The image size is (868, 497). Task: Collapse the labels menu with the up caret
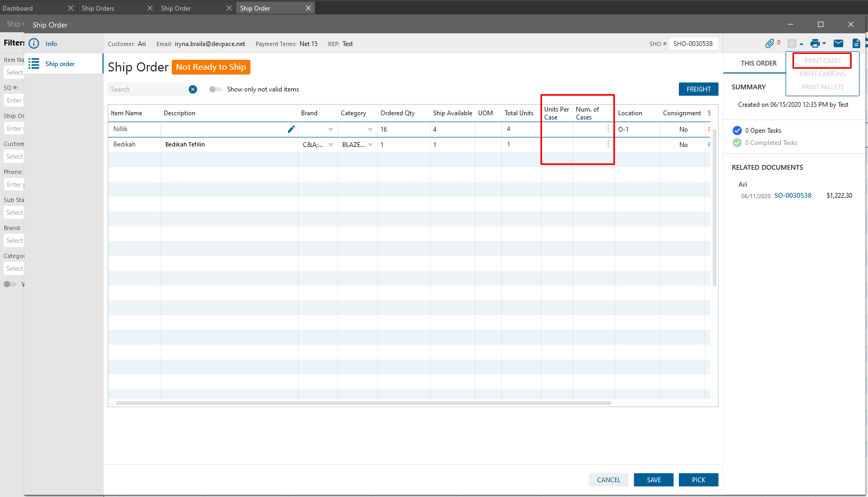(801, 44)
